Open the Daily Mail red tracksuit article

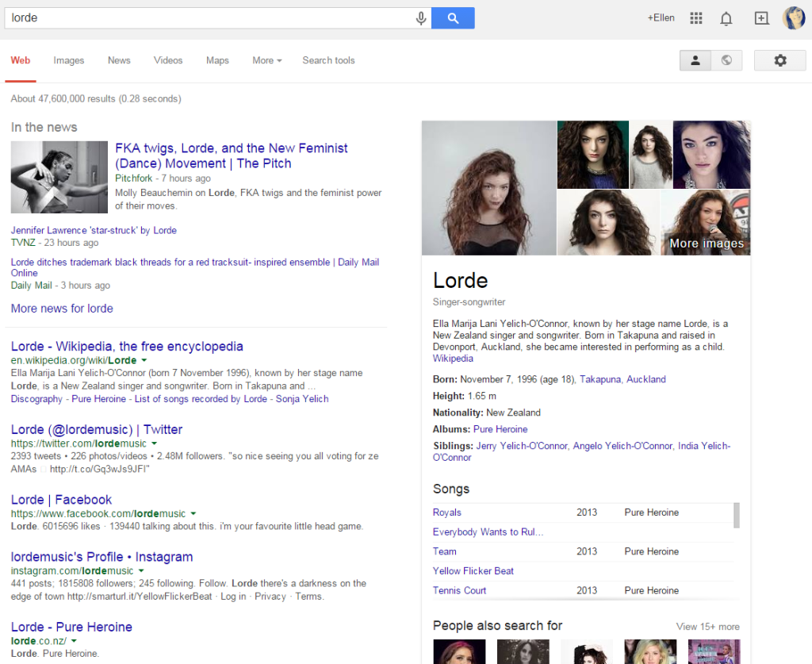click(x=195, y=267)
